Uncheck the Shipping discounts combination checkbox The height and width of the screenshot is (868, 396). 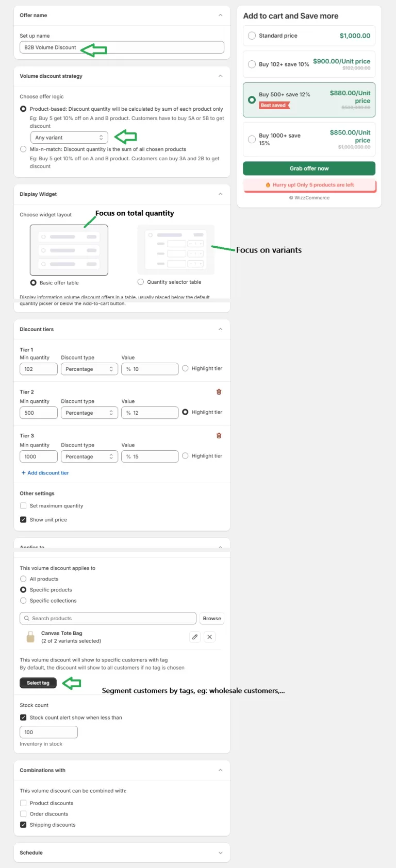[23, 825]
